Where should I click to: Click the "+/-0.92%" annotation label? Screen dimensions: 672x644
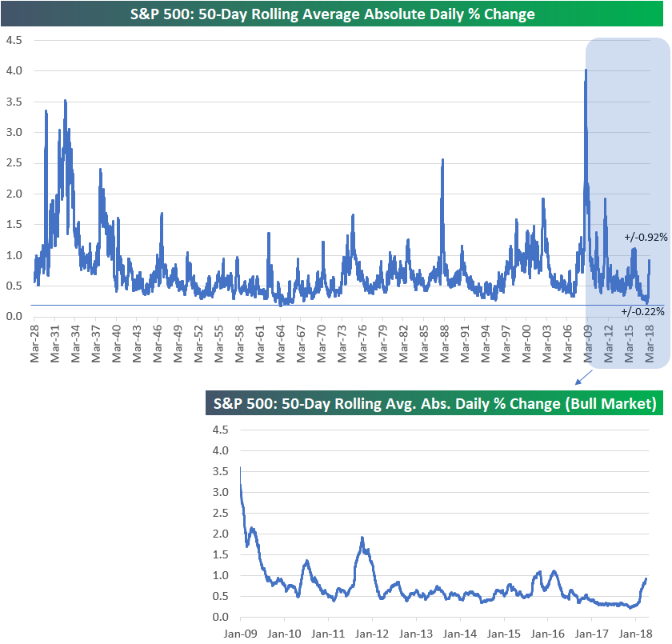pyautogui.click(x=646, y=238)
